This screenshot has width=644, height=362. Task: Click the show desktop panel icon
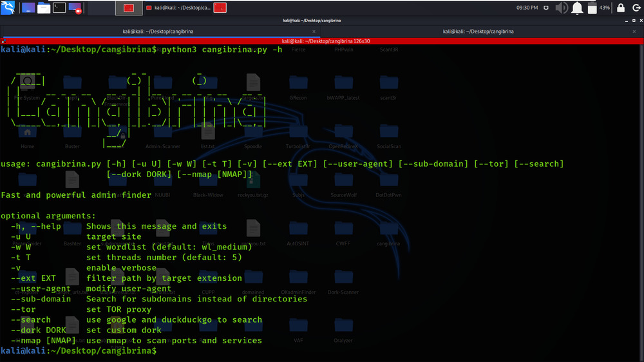click(28, 8)
